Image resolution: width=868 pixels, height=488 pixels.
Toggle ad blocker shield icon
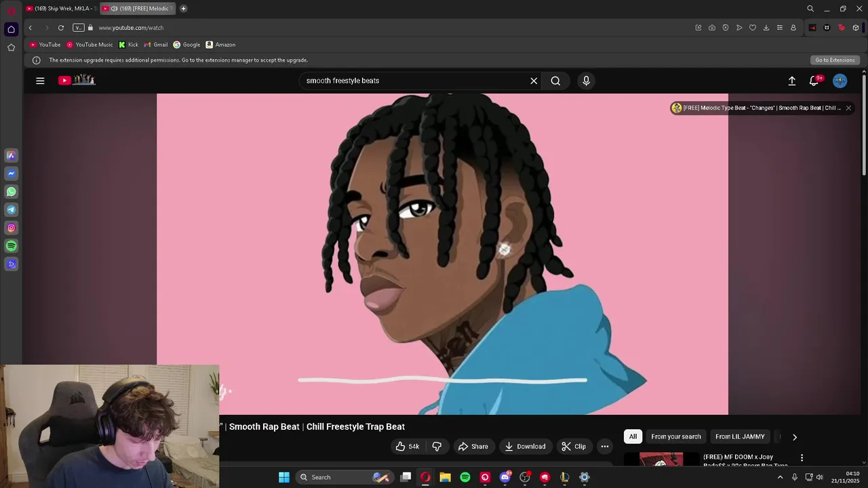pyautogui.click(x=726, y=28)
